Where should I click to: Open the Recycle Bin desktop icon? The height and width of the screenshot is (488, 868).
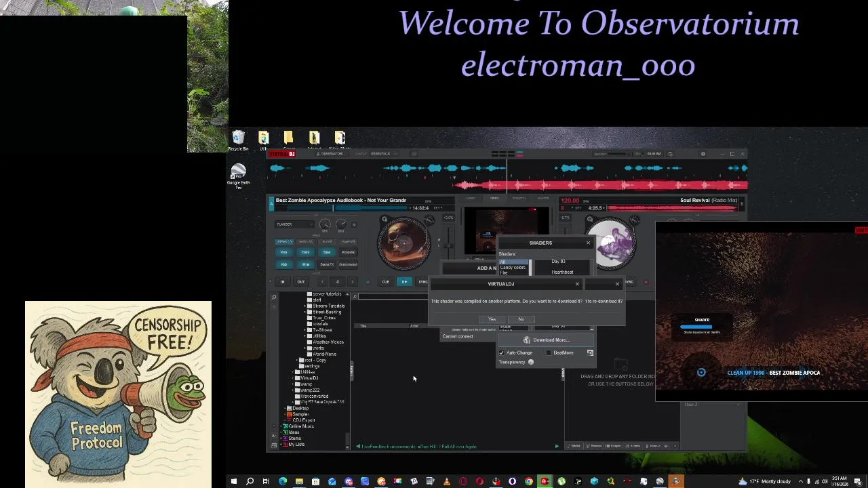(x=238, y=141)
